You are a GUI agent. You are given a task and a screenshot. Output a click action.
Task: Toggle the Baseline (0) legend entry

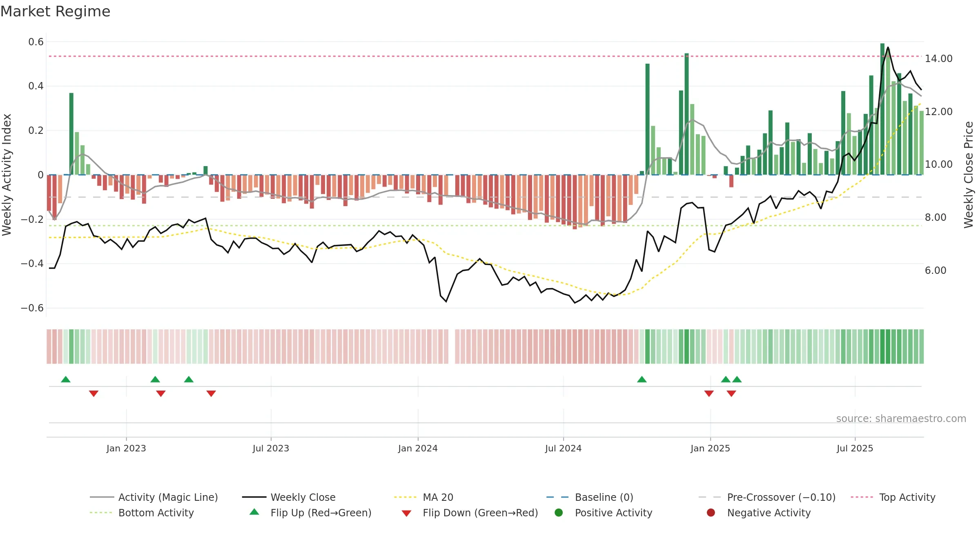click(590, 497)
